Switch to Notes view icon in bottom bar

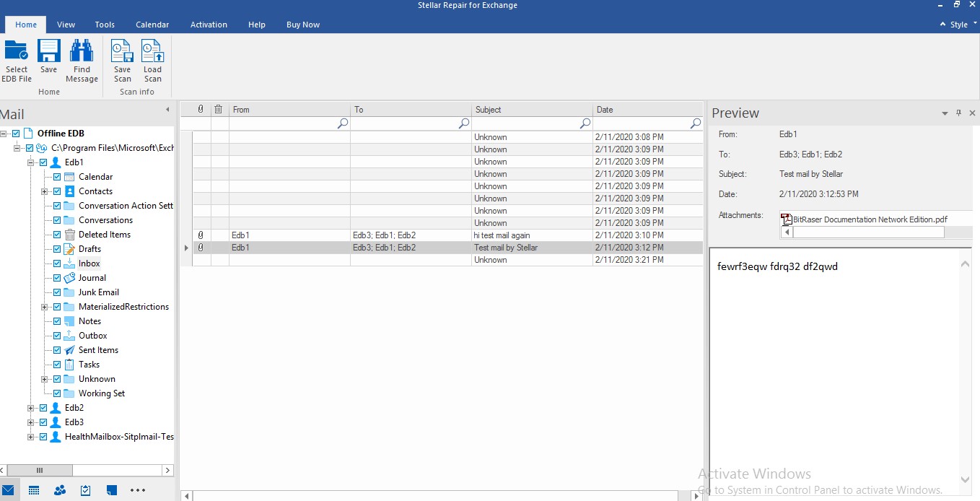click(x=112, y=490)
